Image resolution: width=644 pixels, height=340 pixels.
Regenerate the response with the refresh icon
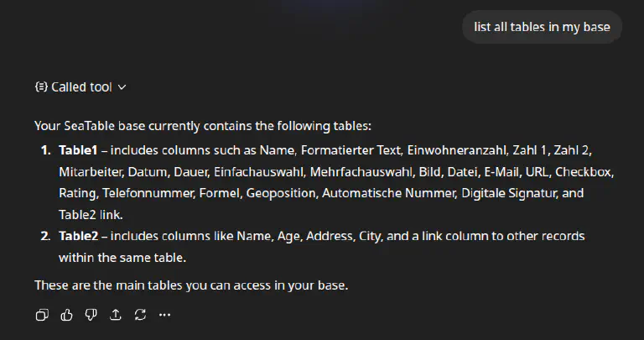[x=140, y=315]
